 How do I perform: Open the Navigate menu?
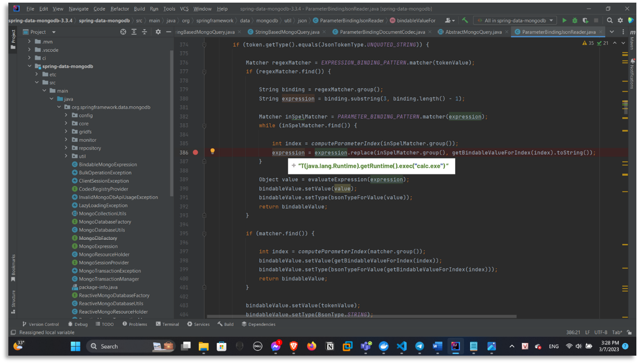pos(78,9)
